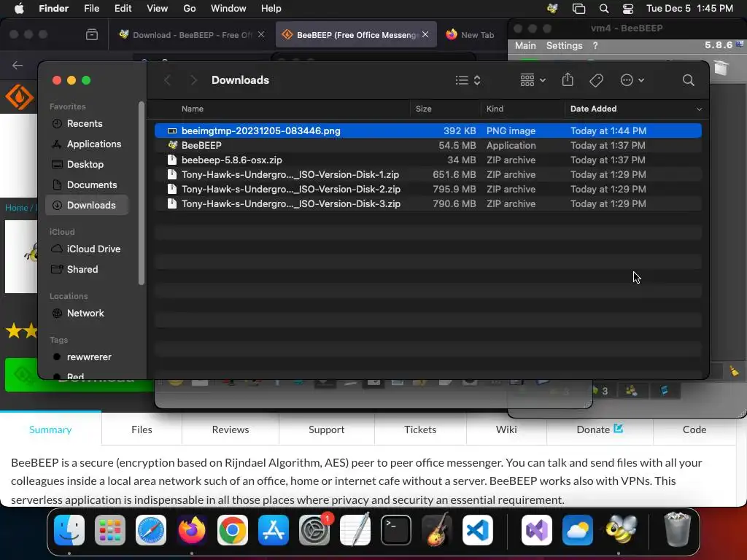Viewport: 747px width, 560px height.
Task: Open TextEdit from the Dock
Action: (355, 530)
